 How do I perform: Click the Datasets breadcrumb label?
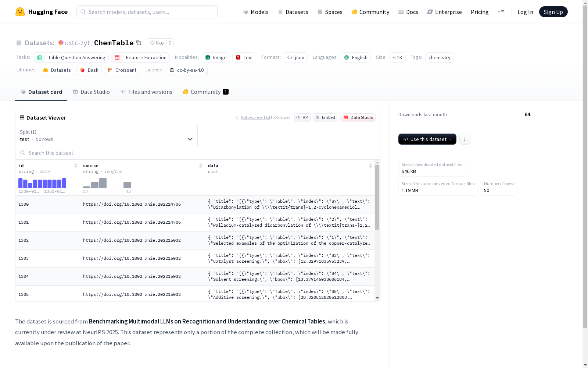click(x=40, y=43)
